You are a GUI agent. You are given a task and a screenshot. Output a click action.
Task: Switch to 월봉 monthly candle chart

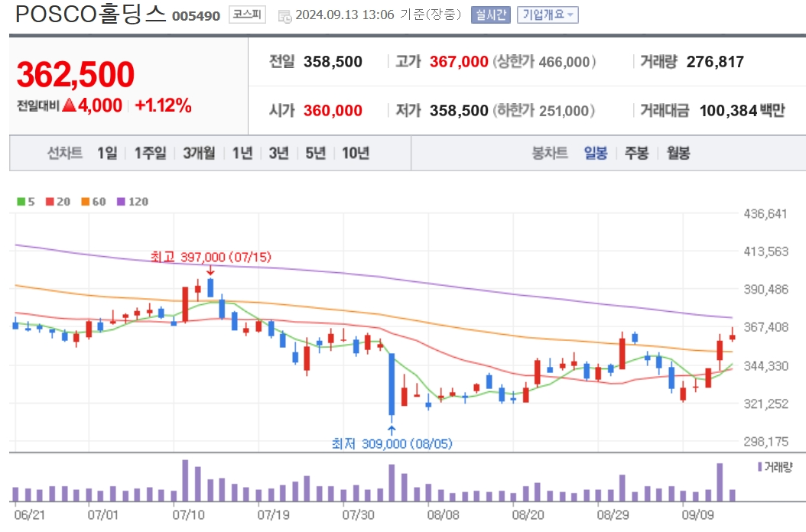(x=678, y=153)
